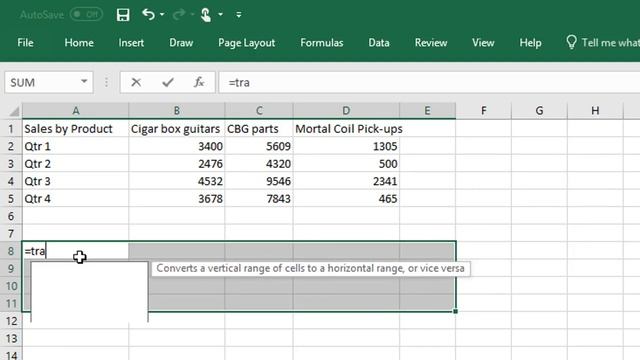
Task: Click the Cancel X formula button
Action: (x=136, y=82)
